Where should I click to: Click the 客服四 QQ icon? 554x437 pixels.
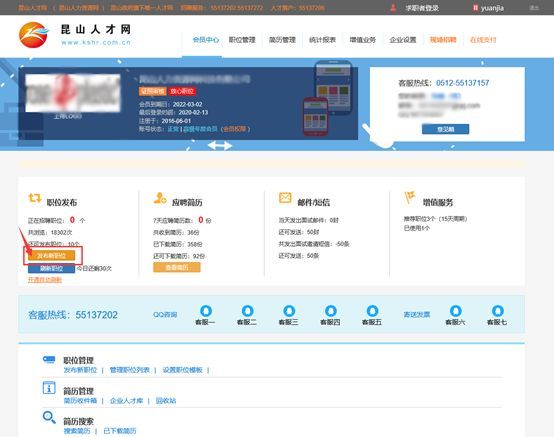coord(331,311)
